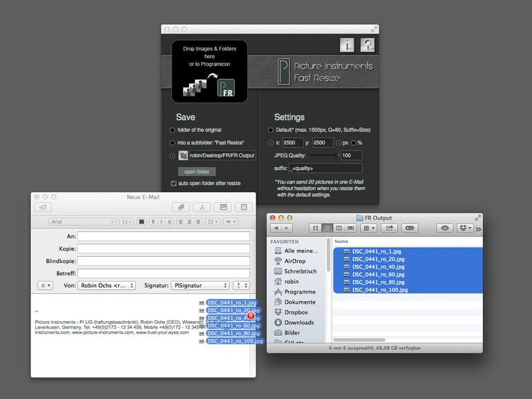Click the 'open folder' button

[x=196, y=171]
